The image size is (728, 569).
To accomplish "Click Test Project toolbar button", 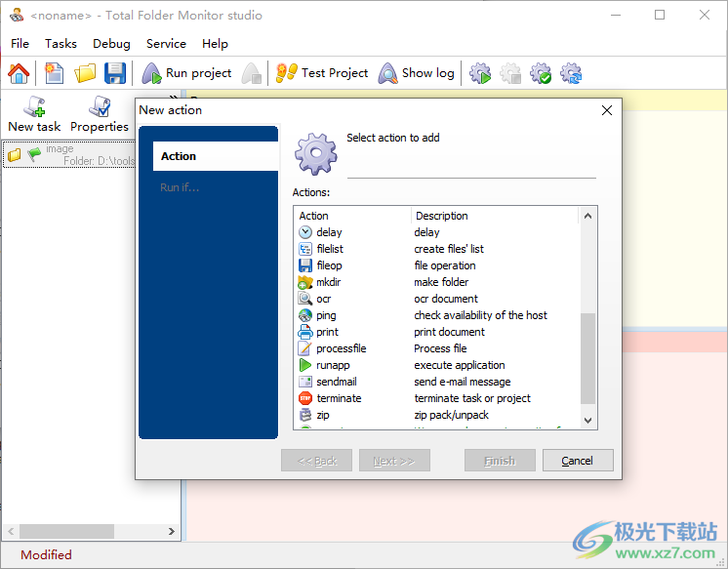I will pyautogui.click(x=321, y=73).
